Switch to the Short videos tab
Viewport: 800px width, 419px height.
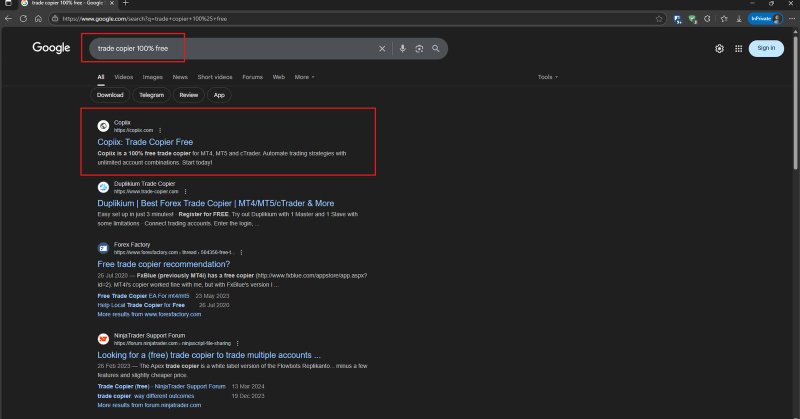[x=215, y=77]
